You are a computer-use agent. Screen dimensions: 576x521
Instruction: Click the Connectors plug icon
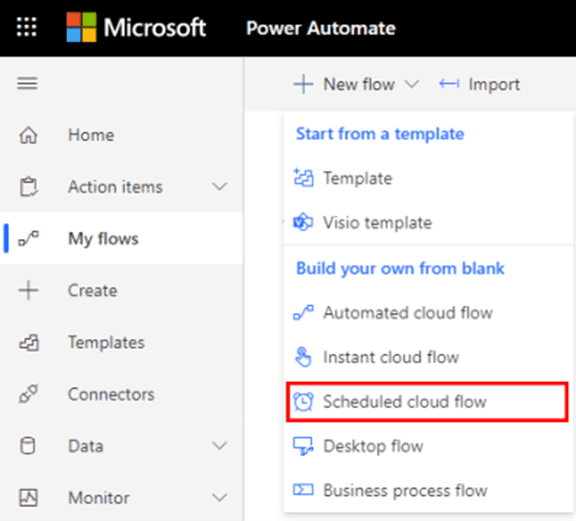coord(29,394)
